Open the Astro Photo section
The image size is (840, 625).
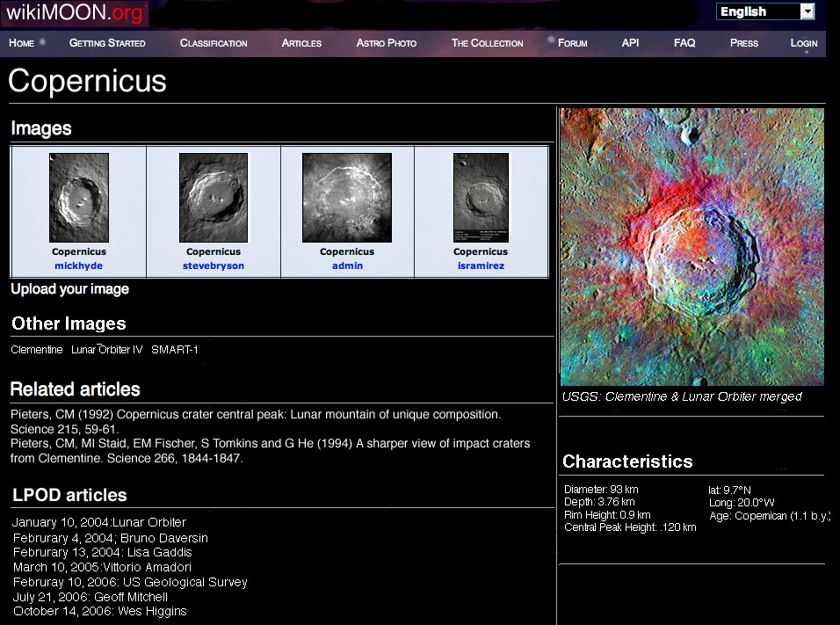point(386,43)
